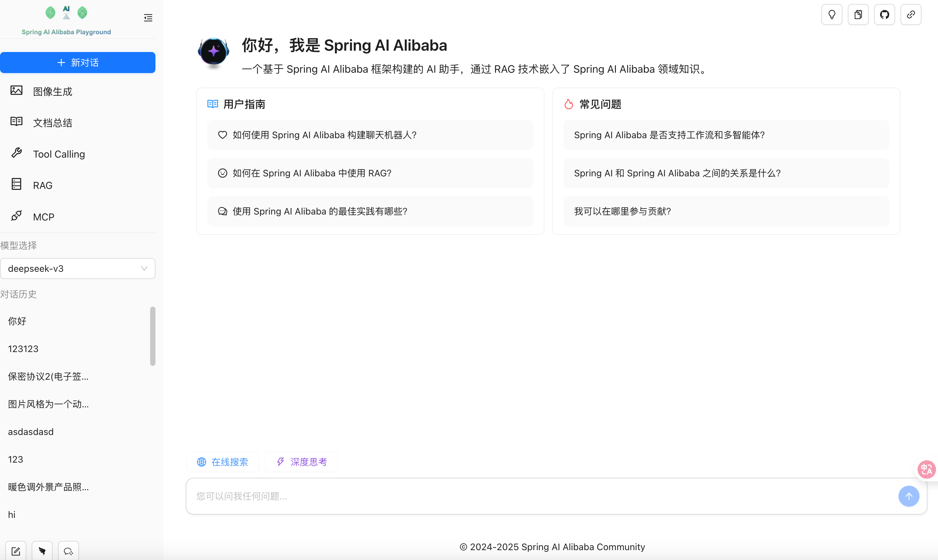Collapse the sidebar using the indent icon
Viewport: 938px width, 560px height.
tap(148, 17)
